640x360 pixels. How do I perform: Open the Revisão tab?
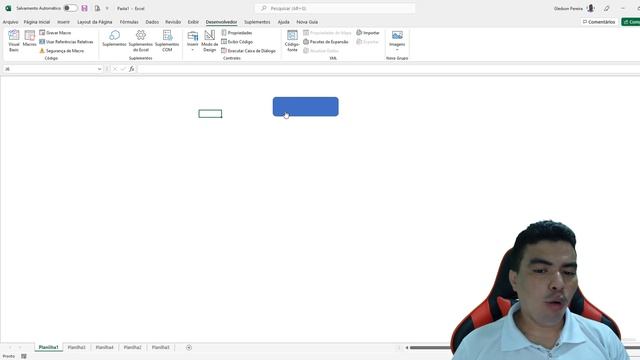pyautogui.click(x=173, y=22)
